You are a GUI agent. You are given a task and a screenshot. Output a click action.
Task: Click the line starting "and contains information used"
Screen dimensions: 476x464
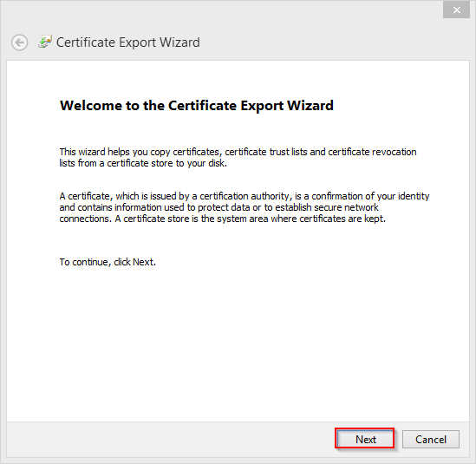coord(218,207)
